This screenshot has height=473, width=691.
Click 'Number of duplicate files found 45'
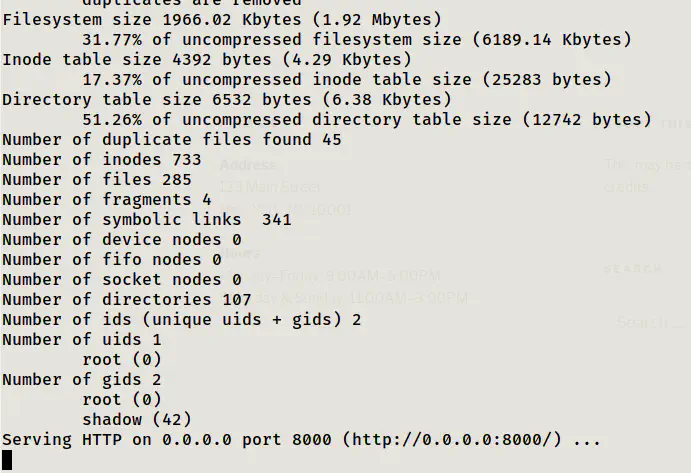[x=171, y=139]
